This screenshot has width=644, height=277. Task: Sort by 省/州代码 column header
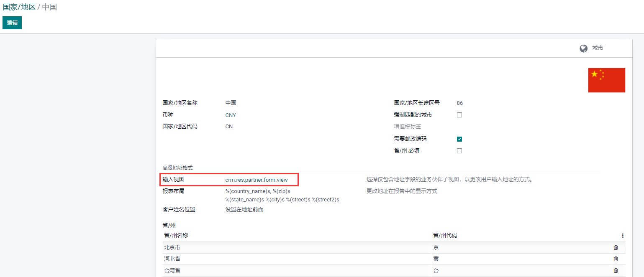(445, 236)
